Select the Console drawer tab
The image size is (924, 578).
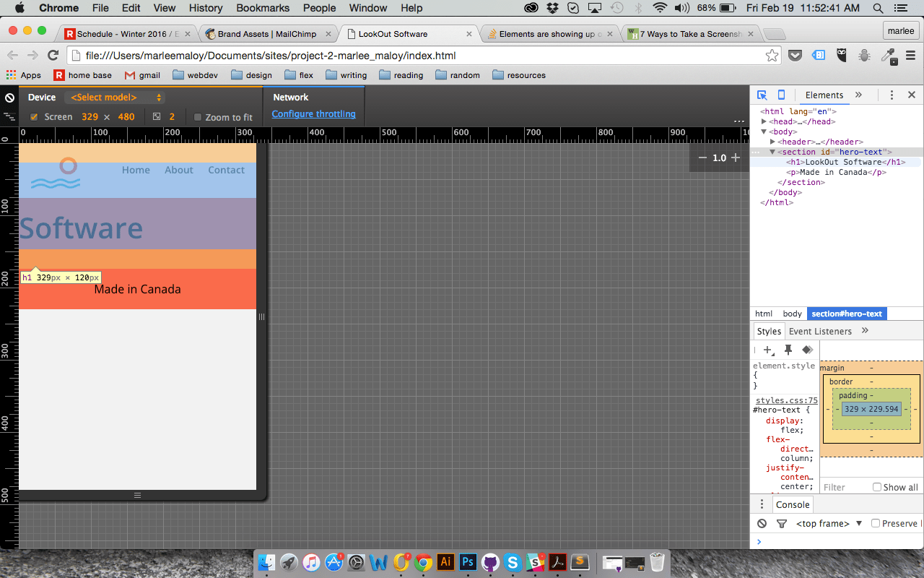[x=793, y=504]
